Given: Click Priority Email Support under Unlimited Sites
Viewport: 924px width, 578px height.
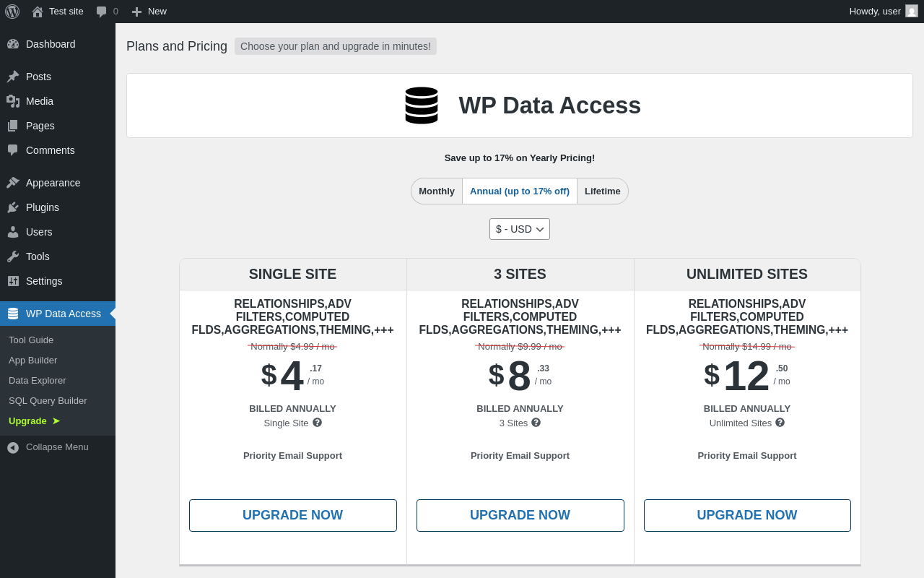Looking at the screenshot, I should click(747, 456).
